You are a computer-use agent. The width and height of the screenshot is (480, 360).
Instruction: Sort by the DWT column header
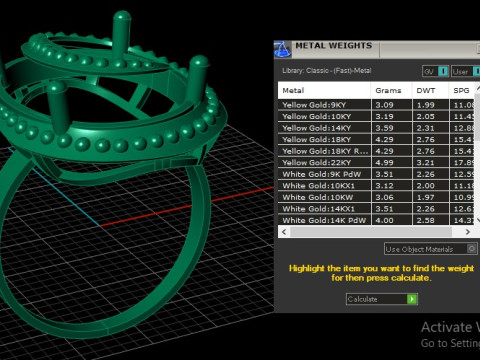click(430, 90)
